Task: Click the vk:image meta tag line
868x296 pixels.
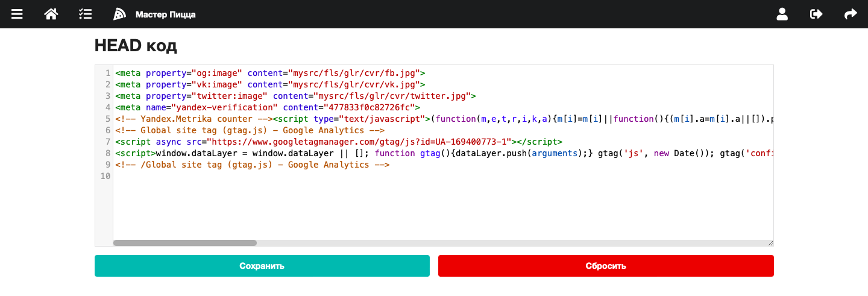Action: [x=270, y=84]
